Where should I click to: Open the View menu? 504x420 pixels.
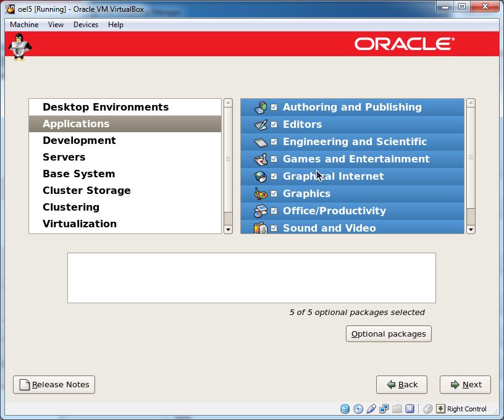[56, 25]
